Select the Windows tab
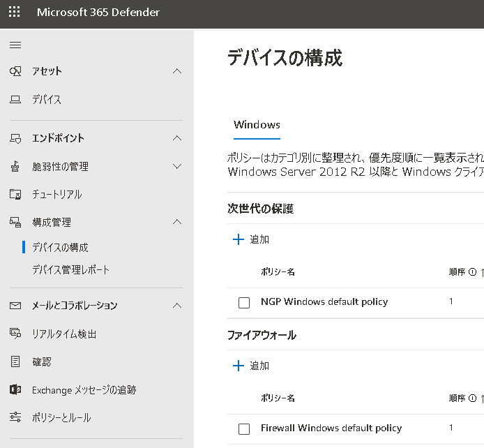 point(257,125)
